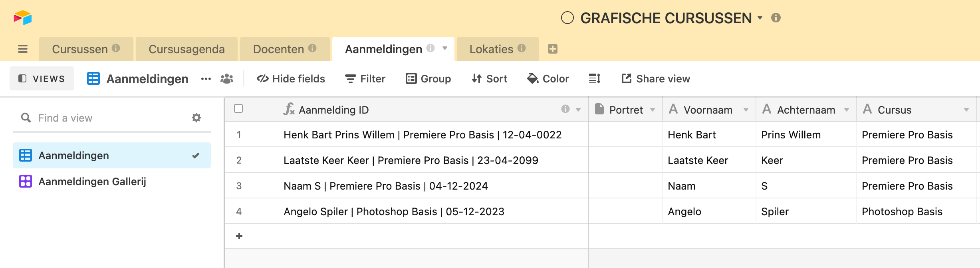Viewport: 980px width, 268px height.
Task: Click GRAFISCHE CURSUSSEN base title
Action: coord(666,18)
